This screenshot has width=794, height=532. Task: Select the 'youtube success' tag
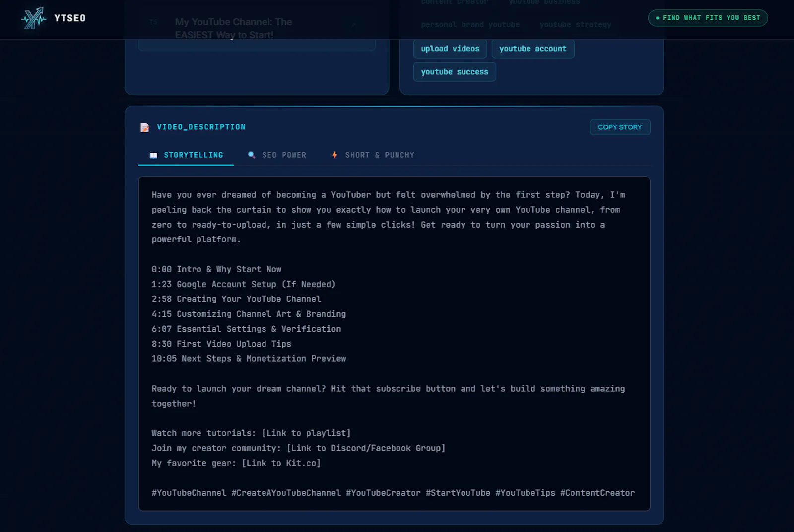455,72
